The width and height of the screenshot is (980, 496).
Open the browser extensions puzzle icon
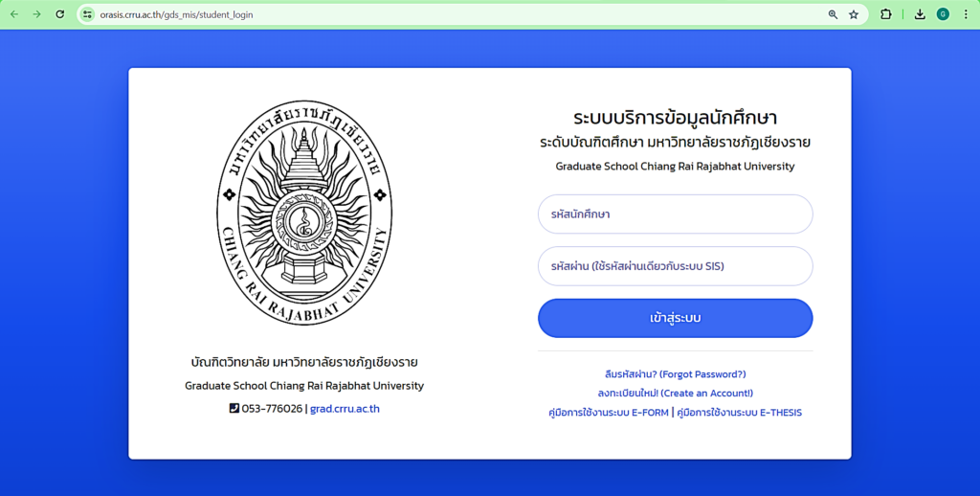coord(885,14)
